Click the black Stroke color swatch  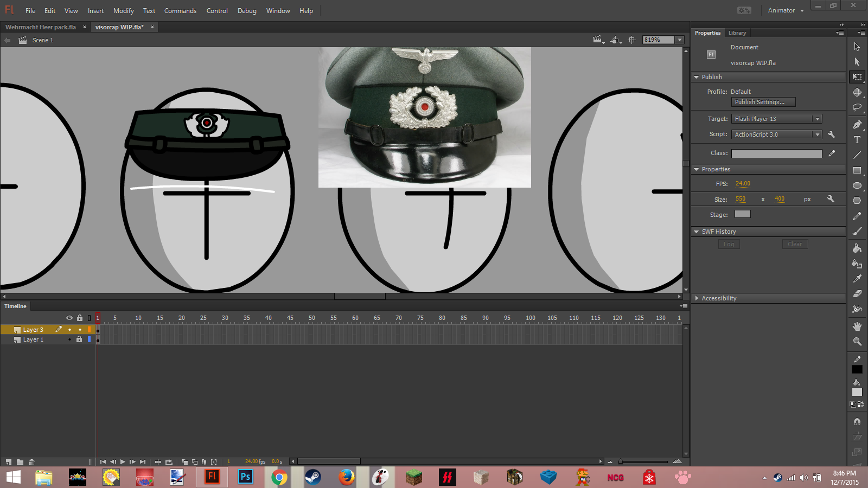pos(857,369)
